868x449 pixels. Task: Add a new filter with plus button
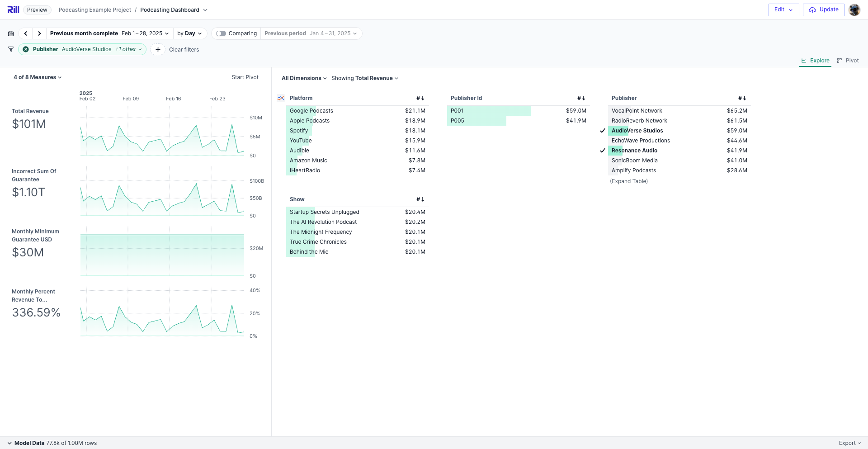[158, 49]
